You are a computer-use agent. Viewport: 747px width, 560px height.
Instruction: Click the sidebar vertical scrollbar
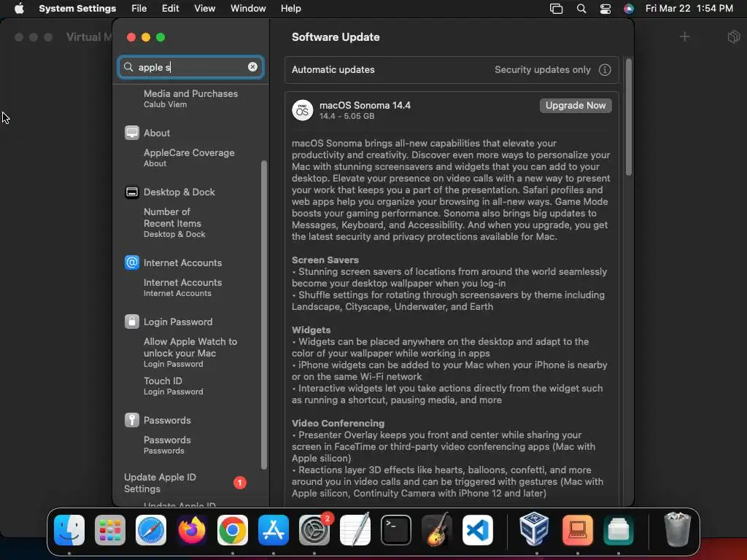264,315
